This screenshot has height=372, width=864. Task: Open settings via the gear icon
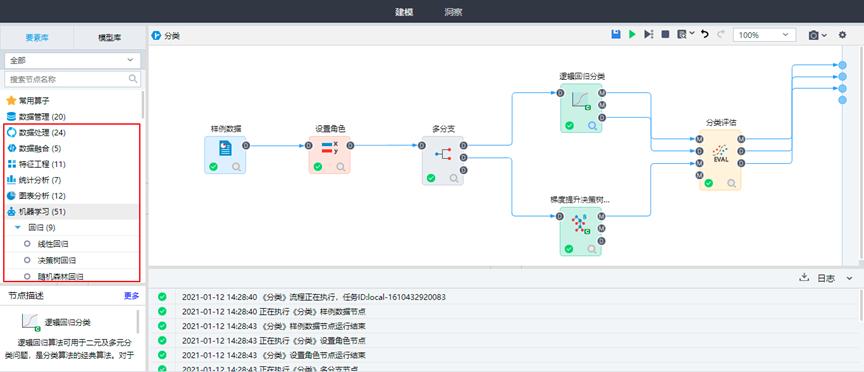pos(842,35)
